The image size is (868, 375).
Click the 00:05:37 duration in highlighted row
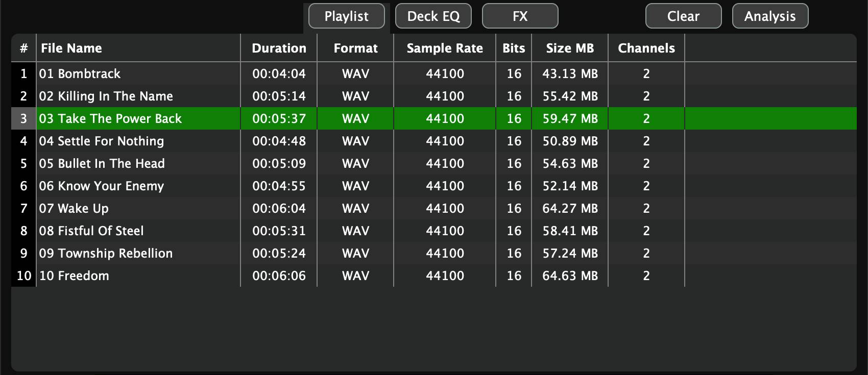(x=279, y=118)
